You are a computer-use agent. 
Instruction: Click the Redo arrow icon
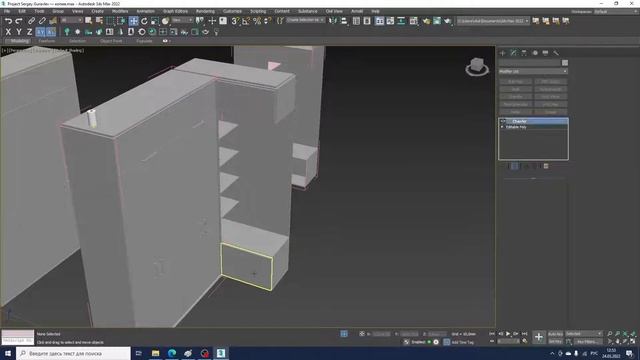(x=19, y=21)
